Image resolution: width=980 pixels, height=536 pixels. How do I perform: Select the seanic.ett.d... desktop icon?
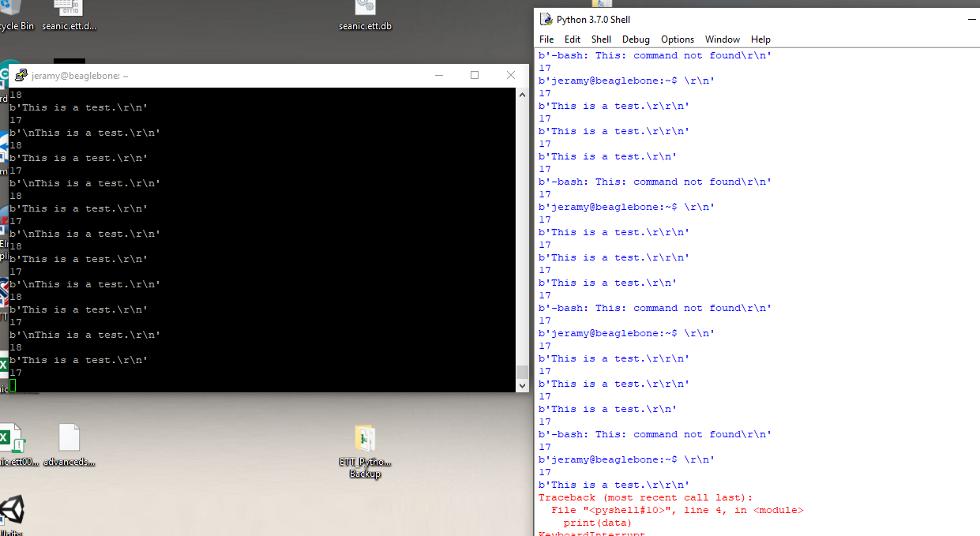click(x=69, y=16)
